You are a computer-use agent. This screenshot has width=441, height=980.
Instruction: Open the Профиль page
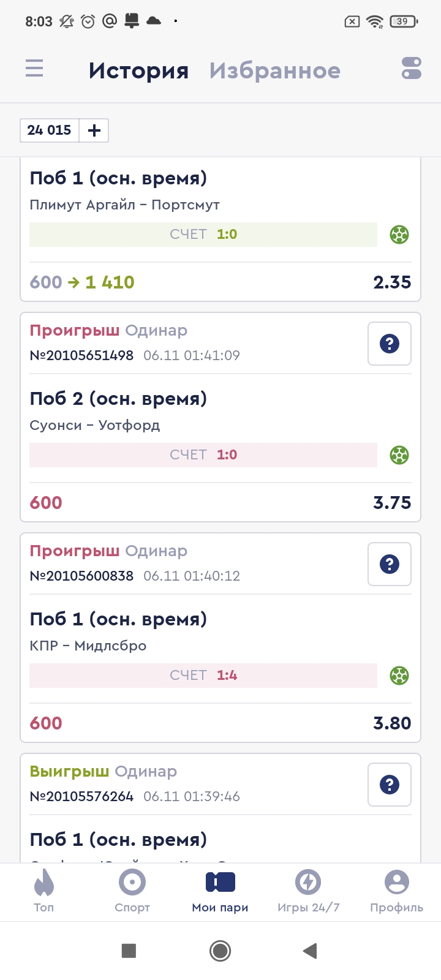point(396,891)
